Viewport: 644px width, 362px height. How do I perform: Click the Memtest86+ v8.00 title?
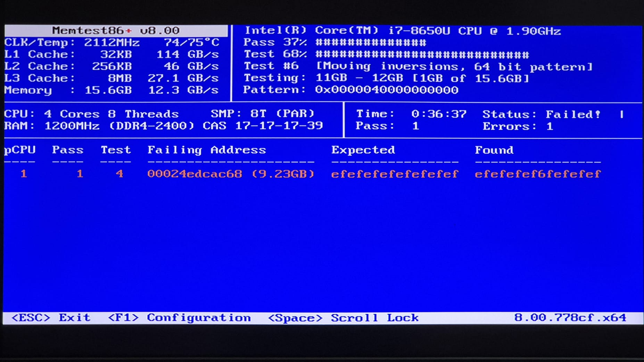point(116,31)
